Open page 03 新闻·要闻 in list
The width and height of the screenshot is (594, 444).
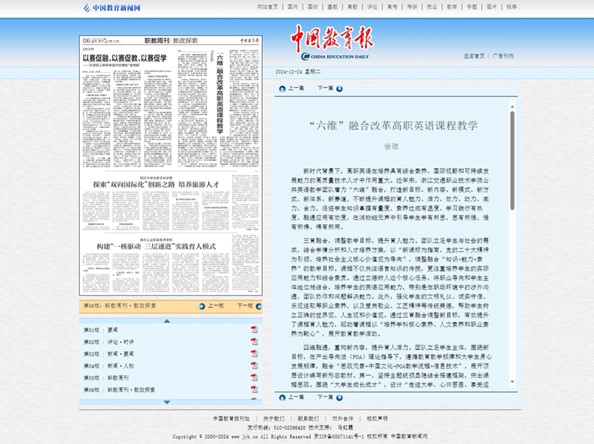pyautogui.click(x=109, y=354)
